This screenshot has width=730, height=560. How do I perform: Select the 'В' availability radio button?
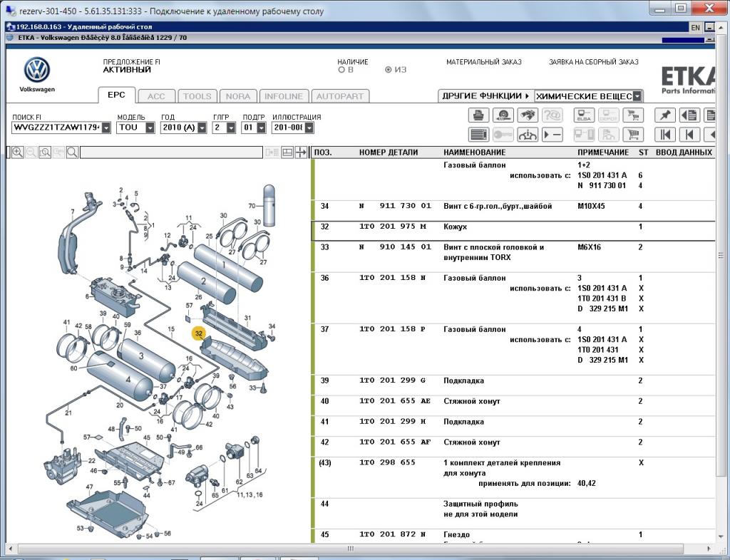pyautogui.click(x=341, y=70)
